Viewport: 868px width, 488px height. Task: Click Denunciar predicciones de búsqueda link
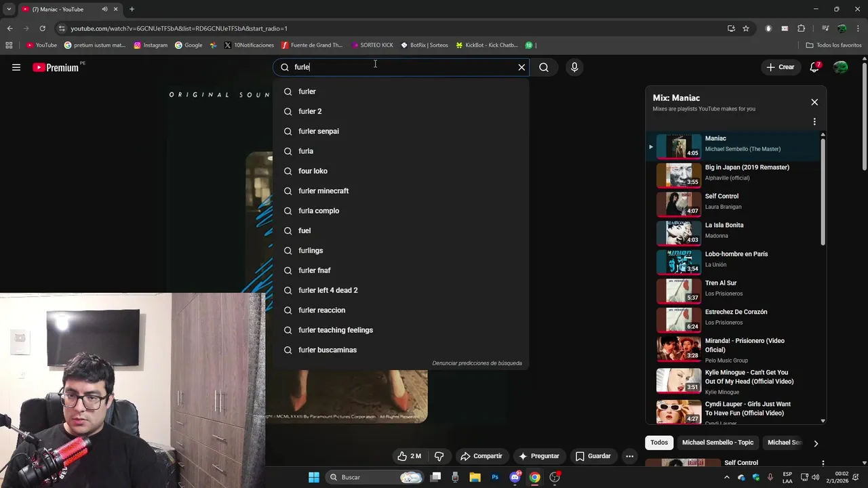477,363
